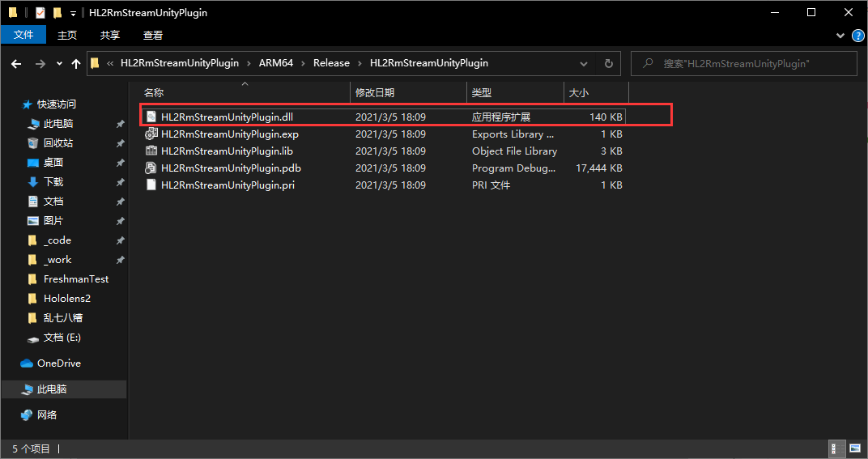Switch to large icons view in status bar
The width and height of the screenshot is (868, 459).
coord(855,448)
